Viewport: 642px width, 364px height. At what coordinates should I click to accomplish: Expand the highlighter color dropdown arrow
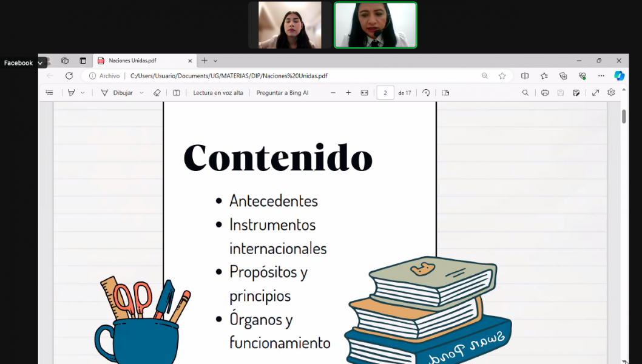83,93
